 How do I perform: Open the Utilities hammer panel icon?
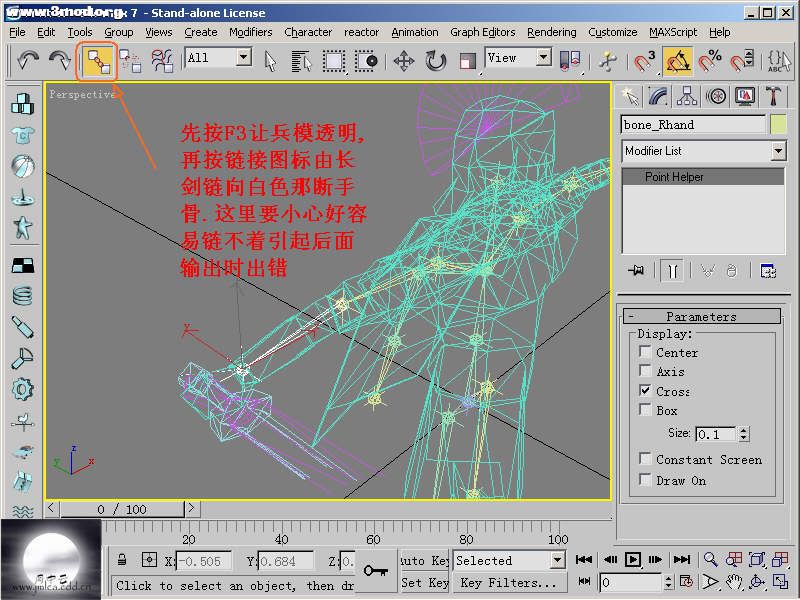[773, 96]
